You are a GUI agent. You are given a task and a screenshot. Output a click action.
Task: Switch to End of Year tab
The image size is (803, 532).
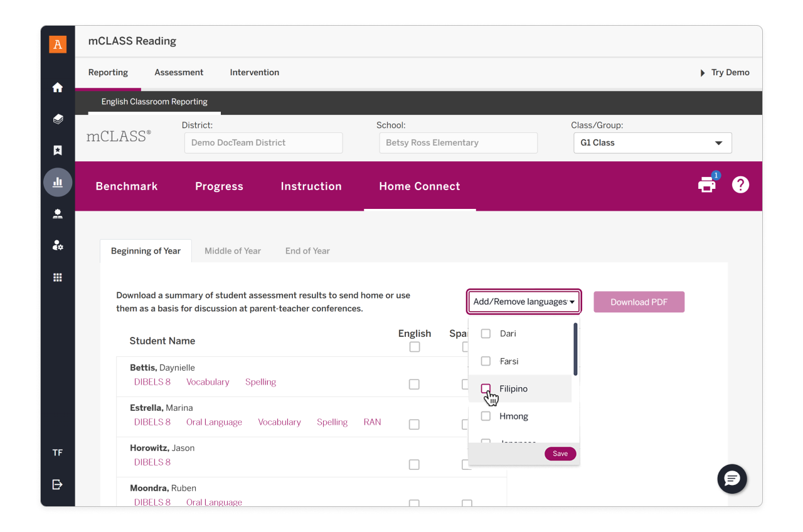coord(307,251)
